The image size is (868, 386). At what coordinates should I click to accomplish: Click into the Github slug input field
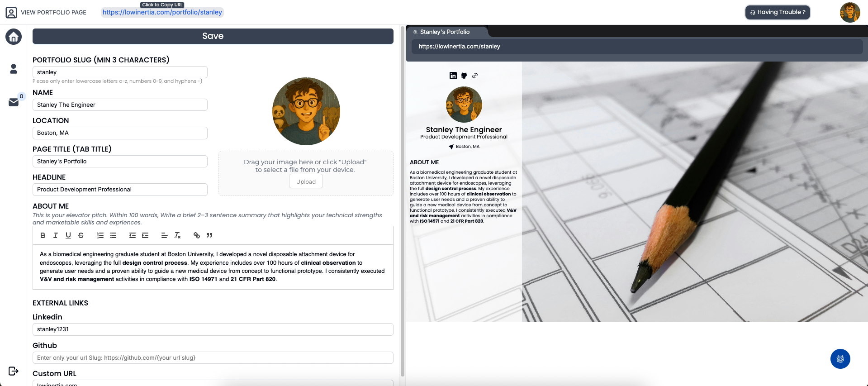click(213, 357)
